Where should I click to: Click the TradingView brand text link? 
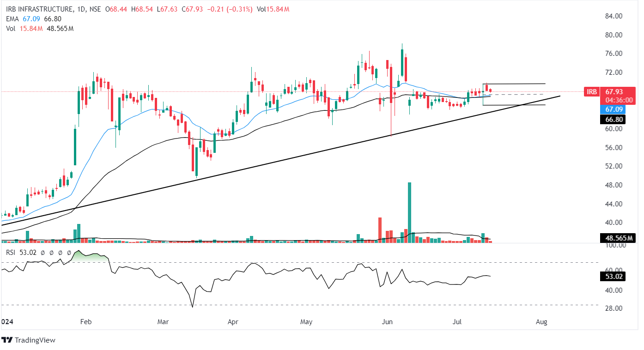coord(35,340)
